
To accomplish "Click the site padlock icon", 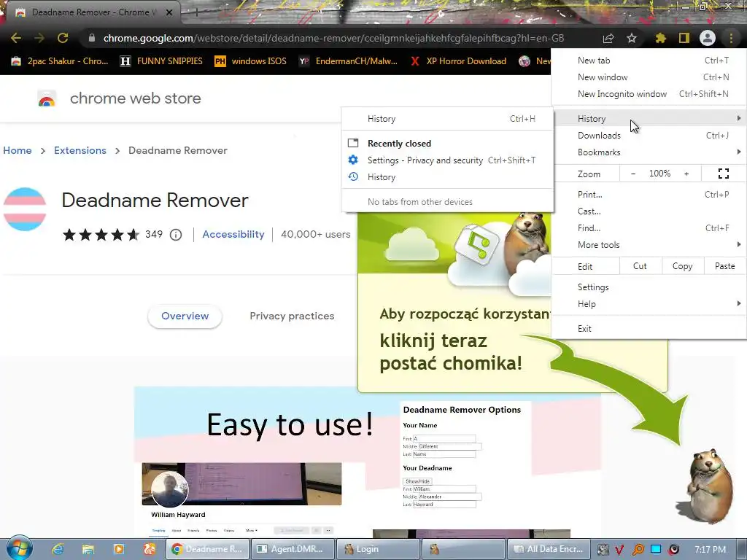I will pyautogui.click(x=92, y=38).
